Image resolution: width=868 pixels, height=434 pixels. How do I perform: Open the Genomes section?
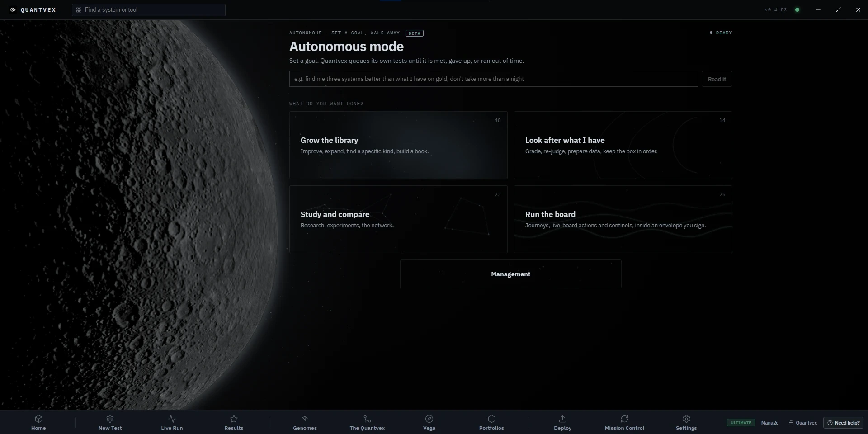tap(305, 423)
